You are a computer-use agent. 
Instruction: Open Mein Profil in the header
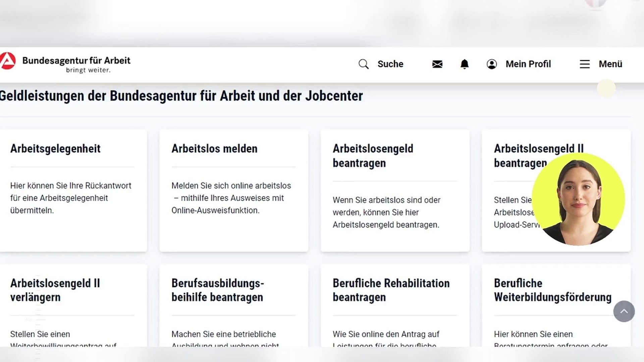528,64
